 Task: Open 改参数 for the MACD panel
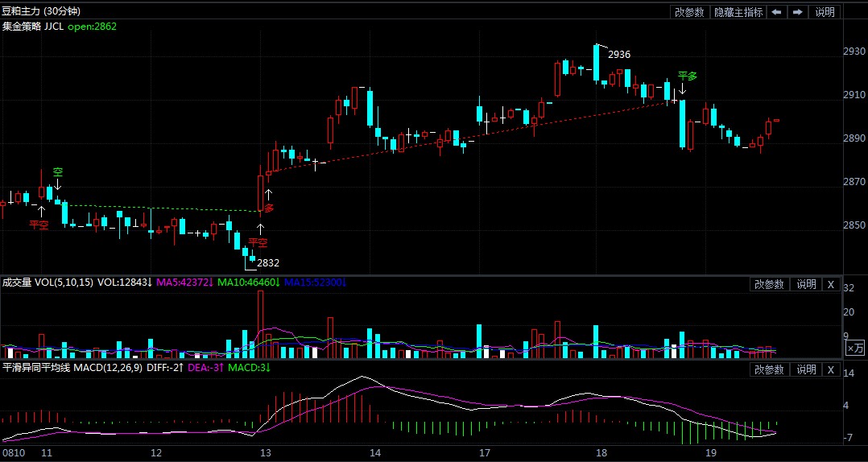[769, 369]
